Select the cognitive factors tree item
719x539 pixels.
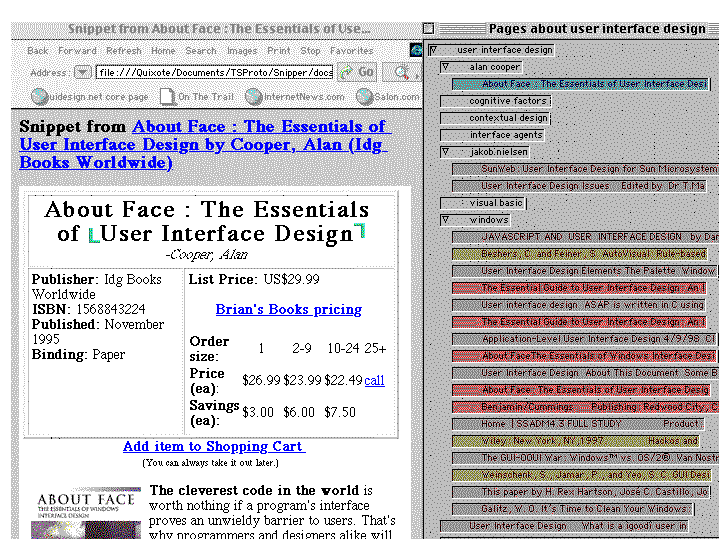click(x=495, y=101)
